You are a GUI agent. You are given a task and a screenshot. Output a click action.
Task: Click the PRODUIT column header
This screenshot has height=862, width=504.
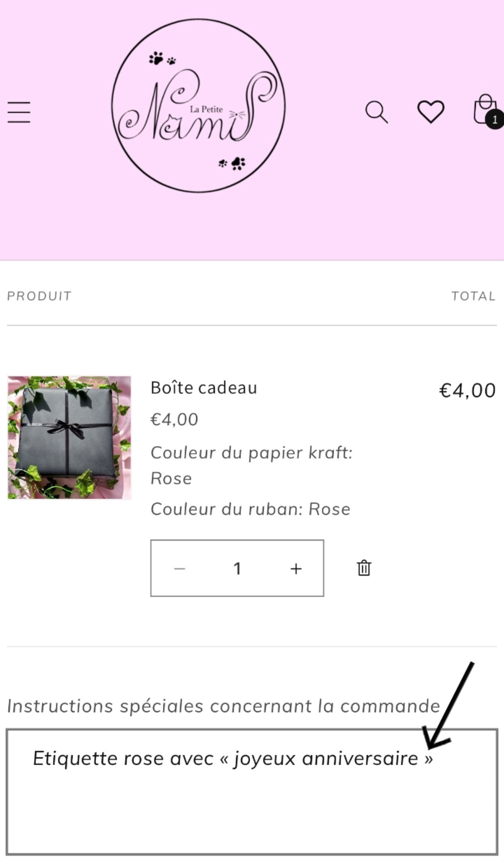[x=39, y=296]
